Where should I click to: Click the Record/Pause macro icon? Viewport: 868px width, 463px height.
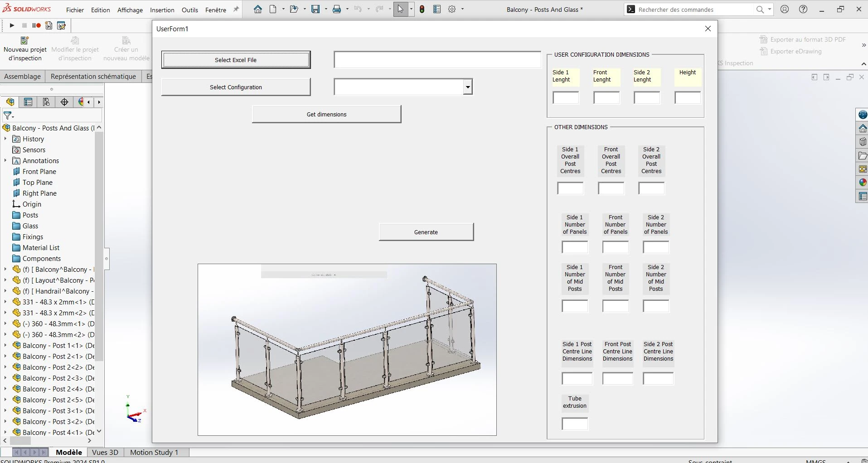point(36,26)
